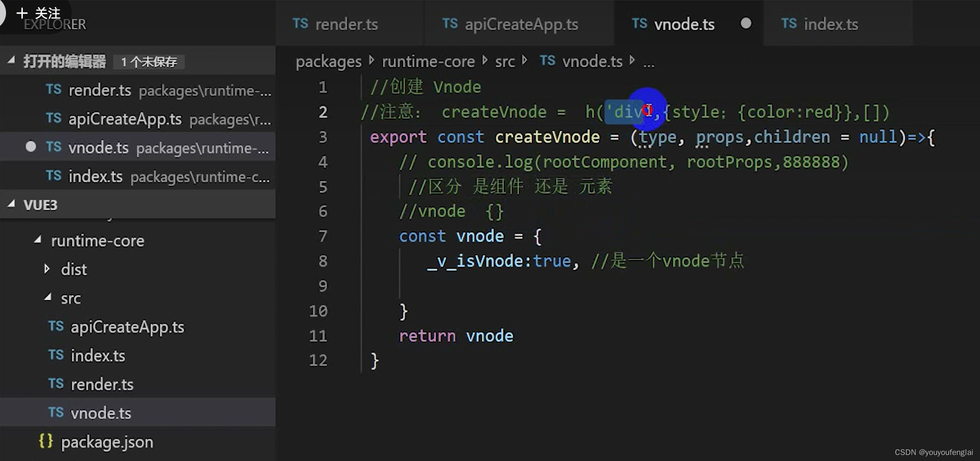Click the 关注 follow button

pyautogui.click(x=38, y=13)
